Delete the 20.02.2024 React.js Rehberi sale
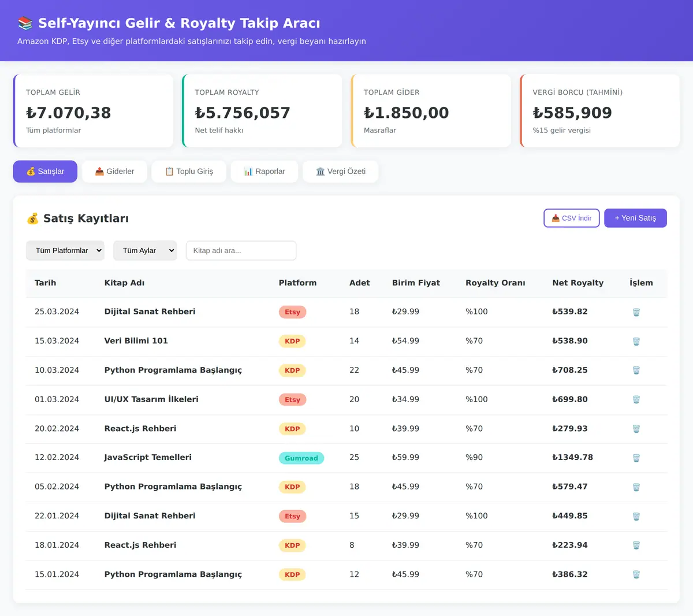This screenshot has height=616, width=693. tap(636, 429)
